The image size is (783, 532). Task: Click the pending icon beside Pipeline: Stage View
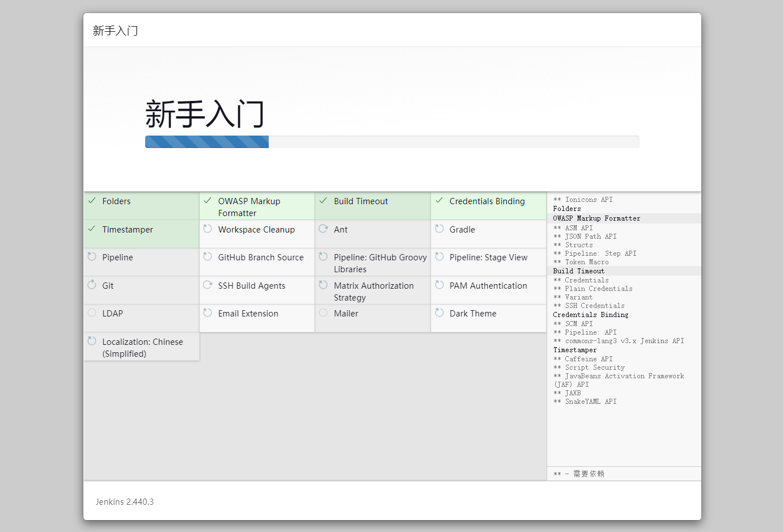[x=439, y=256]
